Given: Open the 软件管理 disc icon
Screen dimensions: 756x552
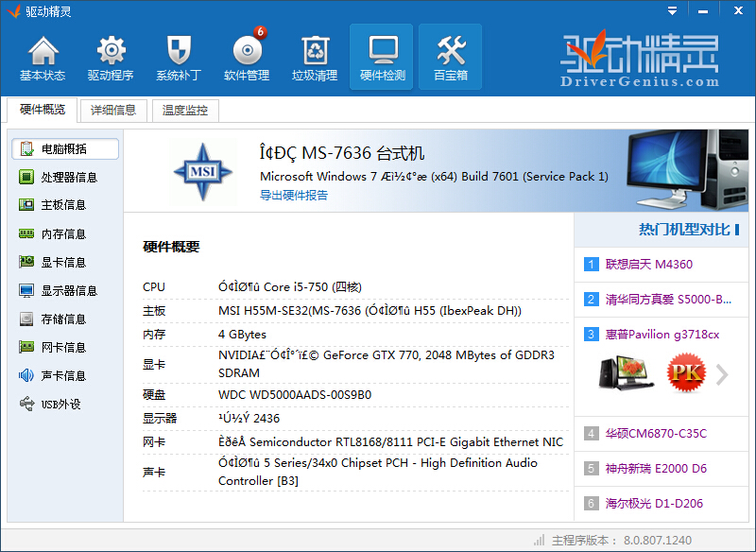Looking at the screenshot, I should click(x=247, y=50).
